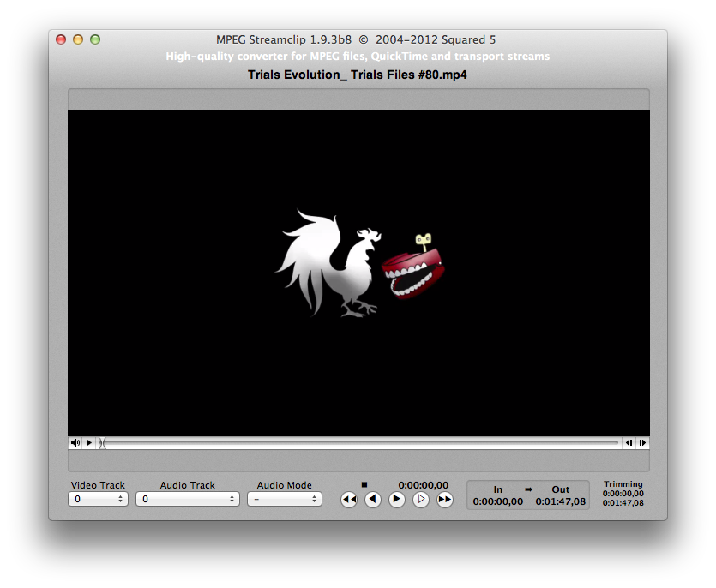This screenshot has width=716, height=588.
Task: Fast forward with the double arrow button
Action: (445, 499)
